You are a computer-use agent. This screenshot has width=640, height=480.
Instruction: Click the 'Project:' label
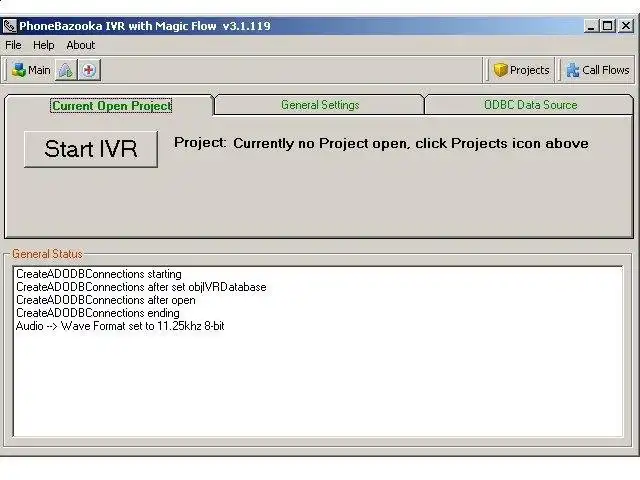[x=200, y=142]
